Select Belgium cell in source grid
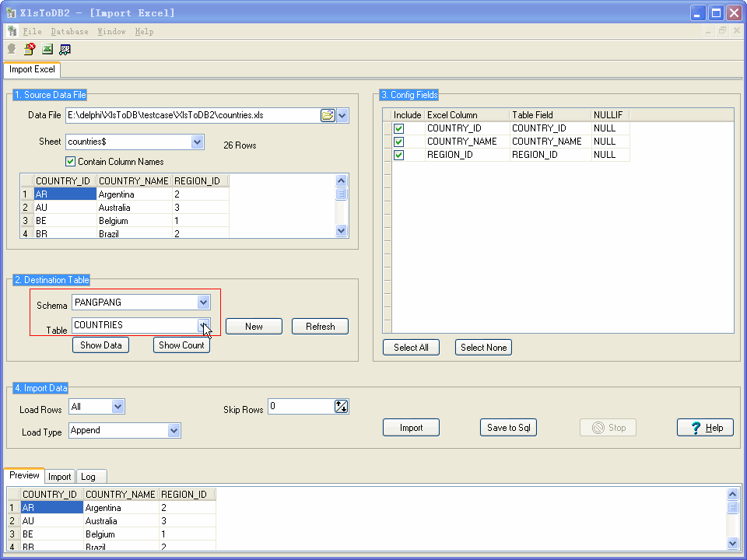This screenshot has height=560, width=747. pyautogui.click(x=135, y=221)
